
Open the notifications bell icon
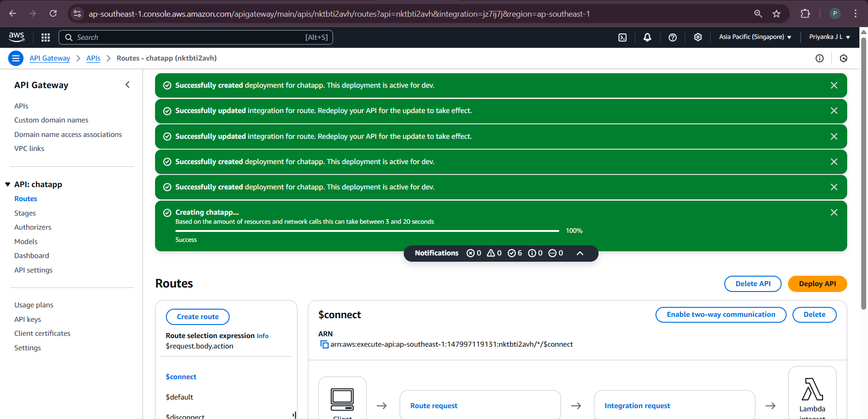point(647,38)
